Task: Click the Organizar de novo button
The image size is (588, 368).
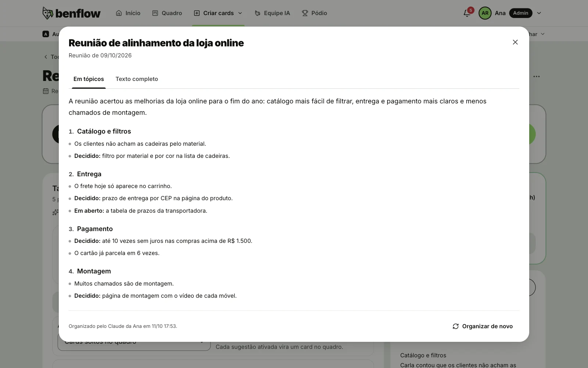Action: click(483, 326)
